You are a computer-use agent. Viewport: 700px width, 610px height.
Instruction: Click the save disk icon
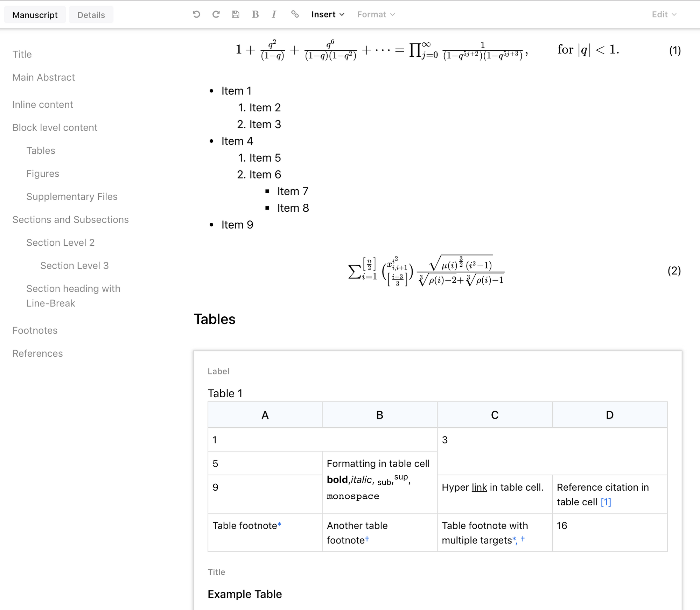point(236,14)
